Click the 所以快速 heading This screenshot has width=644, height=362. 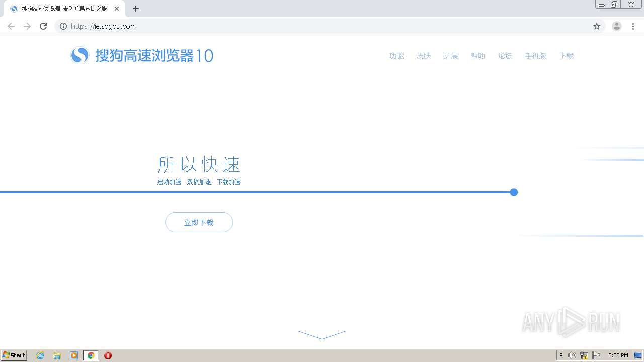click(199, 164)
